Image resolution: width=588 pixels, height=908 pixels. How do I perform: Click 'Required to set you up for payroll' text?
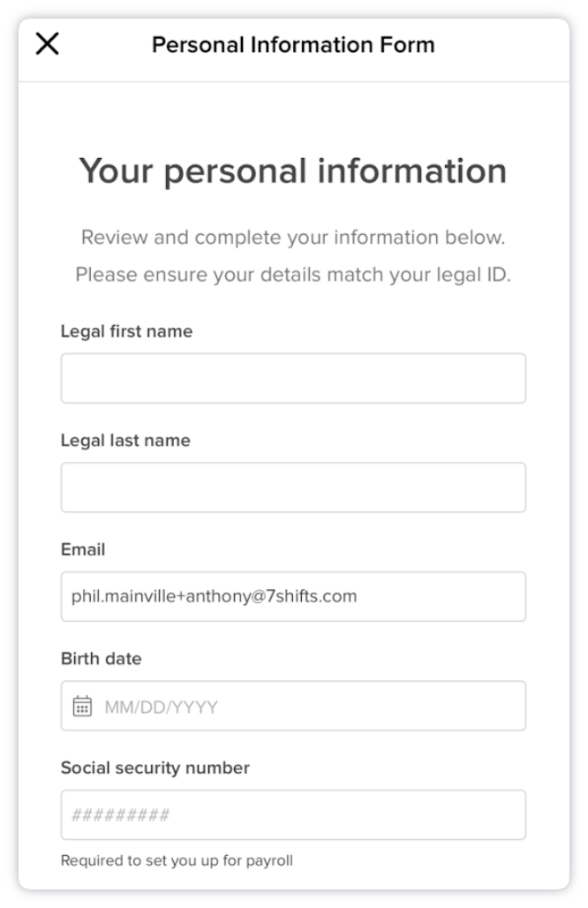coord(177,860)
